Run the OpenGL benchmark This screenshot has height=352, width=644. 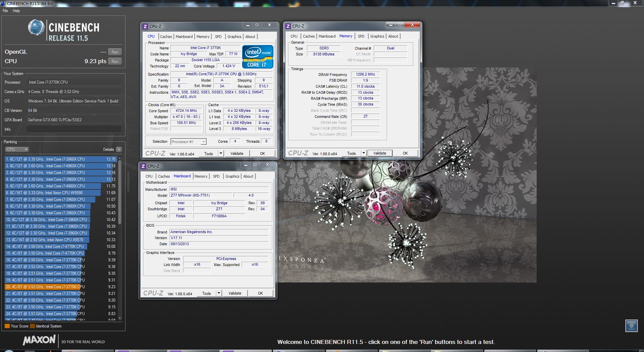(x=115, y=52)
